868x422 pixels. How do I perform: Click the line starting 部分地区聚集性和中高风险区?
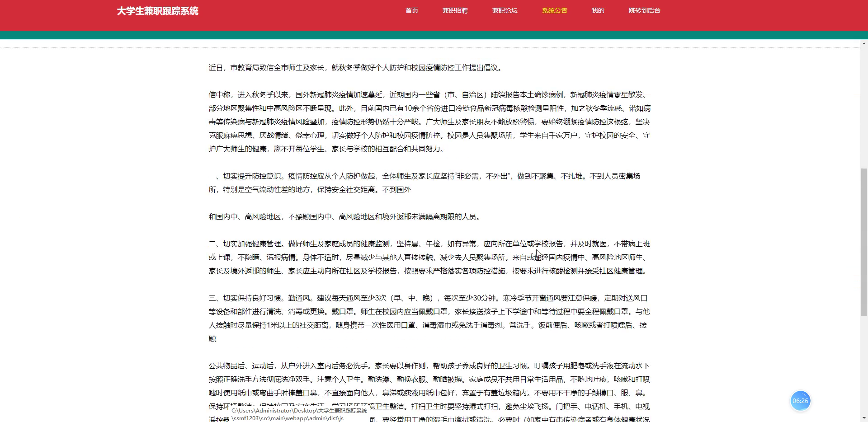point(429,108)
